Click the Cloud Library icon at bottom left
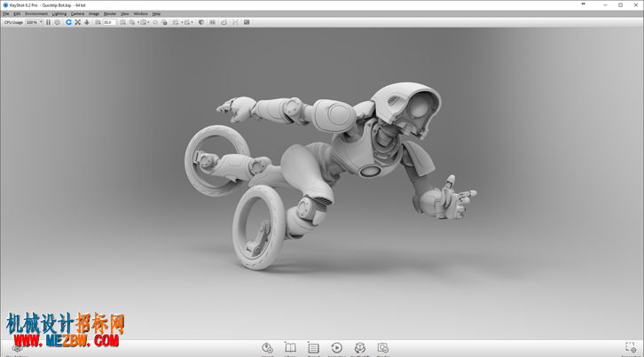This screenshot has width=644, height=357. pos(17,349)
